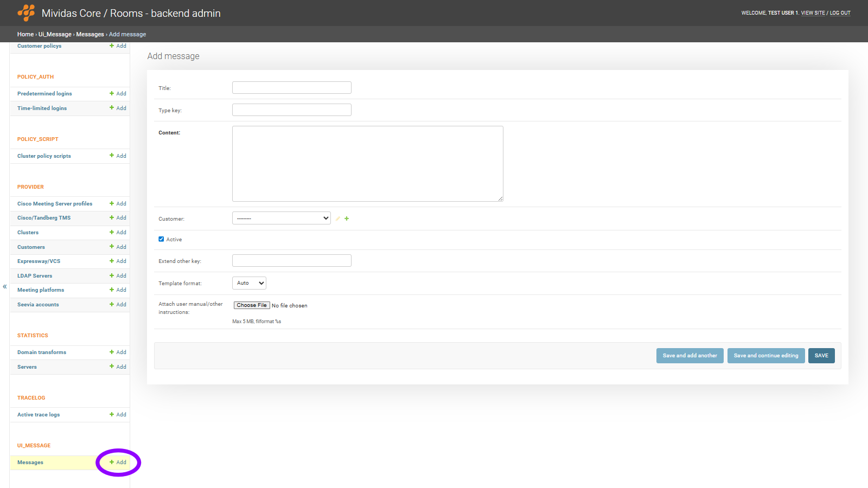Click the pencil edit icon beside Customer
This screenshot has height=488, width=868.
[x=337, y=219]
